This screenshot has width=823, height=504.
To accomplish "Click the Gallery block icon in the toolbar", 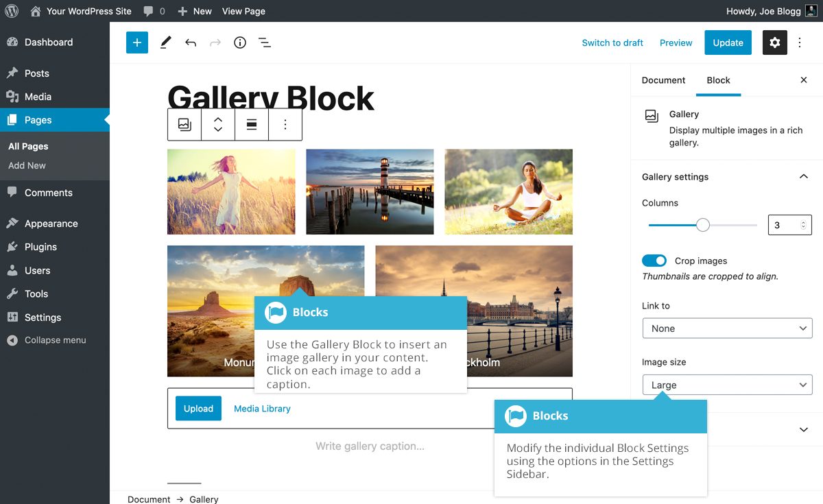I will point(184,124).
